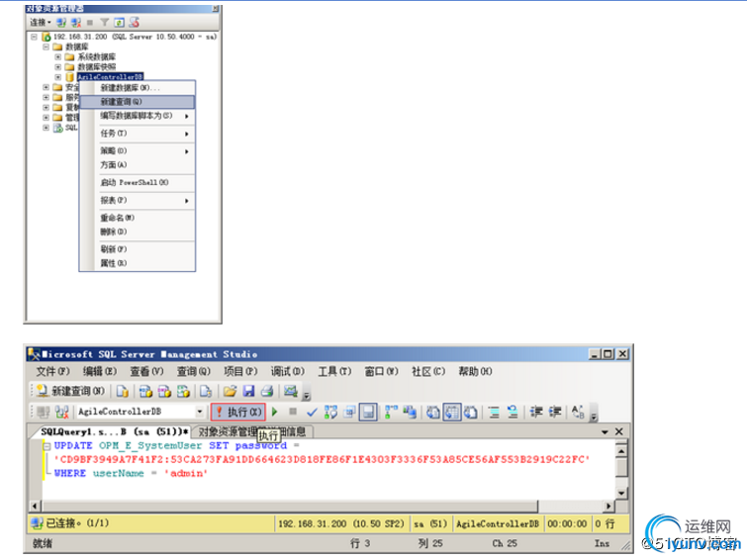Open the Edit (编辑) menu
The height and width of the screenshot is (560, 747).
pyautogui.click(x=100, y=371)
